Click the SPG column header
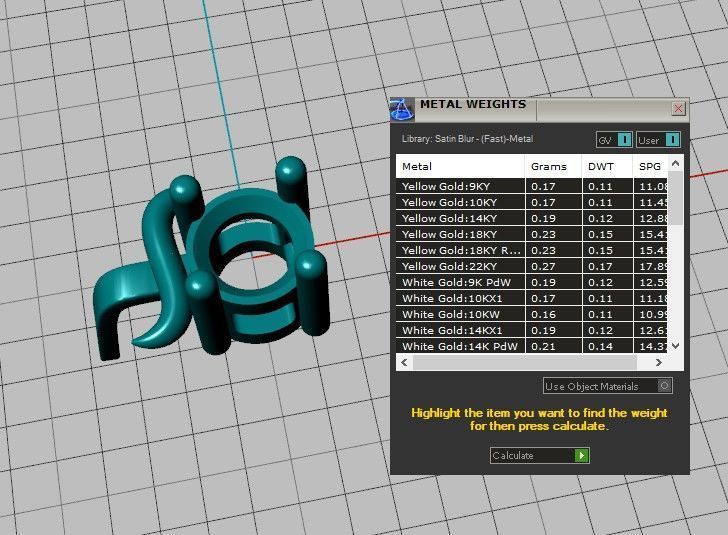The height and width of the screenshot is (535, 728). pos(650,166)
